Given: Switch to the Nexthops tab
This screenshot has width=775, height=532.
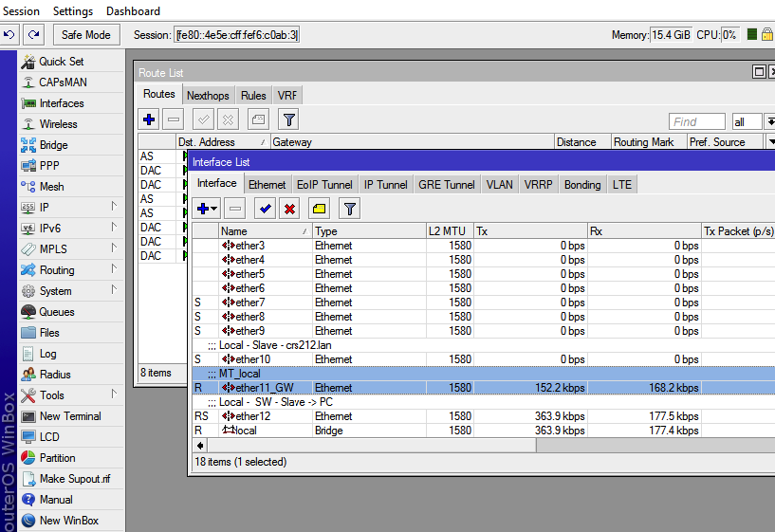Looking at the screenshot, I should pos(208,96).
